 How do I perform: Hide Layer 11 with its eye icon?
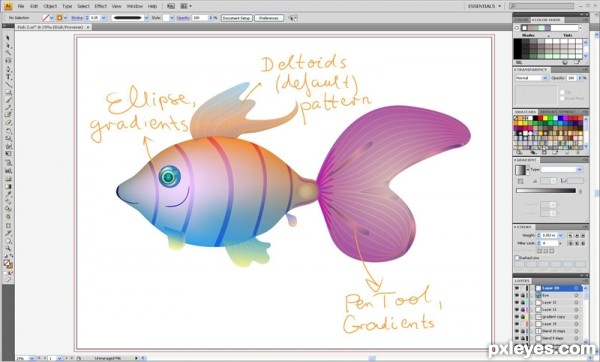point(517,310)
